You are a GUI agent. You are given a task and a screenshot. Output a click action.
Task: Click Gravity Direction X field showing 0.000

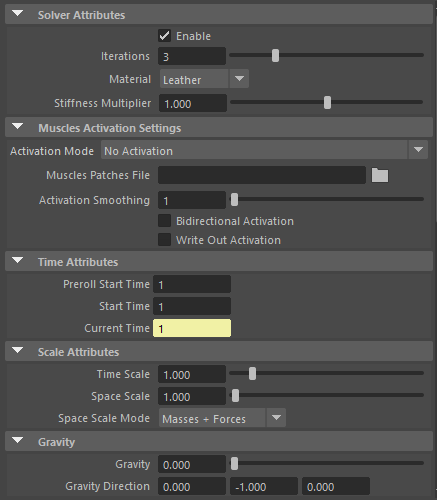click(192, 486)
